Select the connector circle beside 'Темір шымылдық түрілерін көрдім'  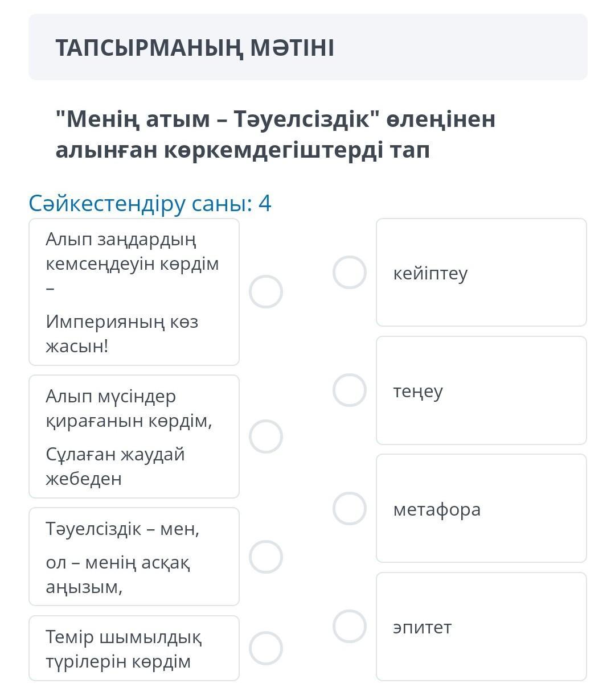(266, 648)
